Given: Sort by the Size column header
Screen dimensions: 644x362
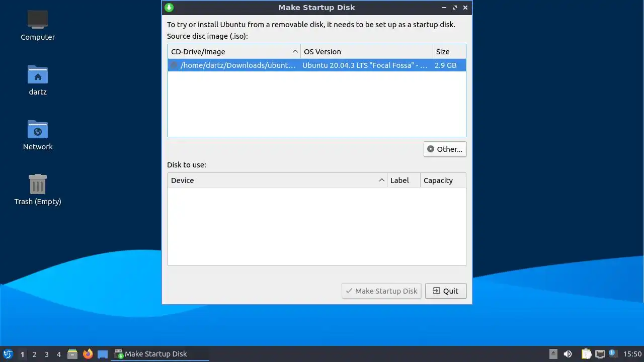Looking at the screenshot, I should 449,52.
